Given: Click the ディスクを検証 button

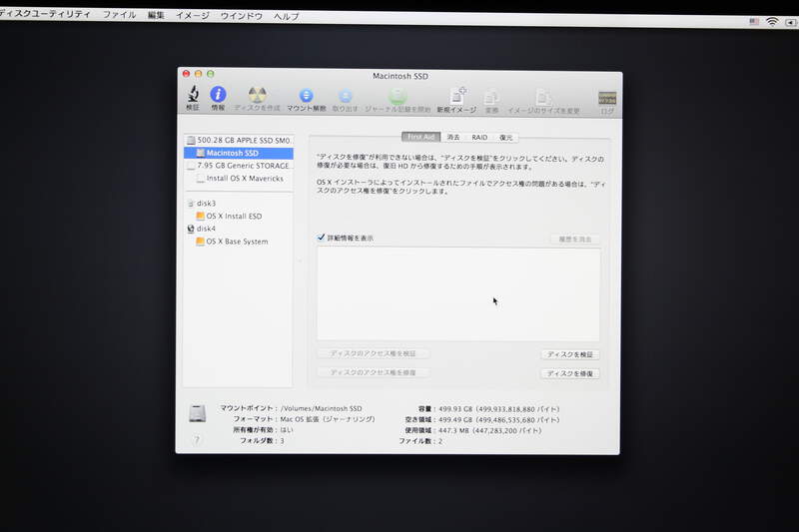Looking at the screenshot, I should click(570, 354).
